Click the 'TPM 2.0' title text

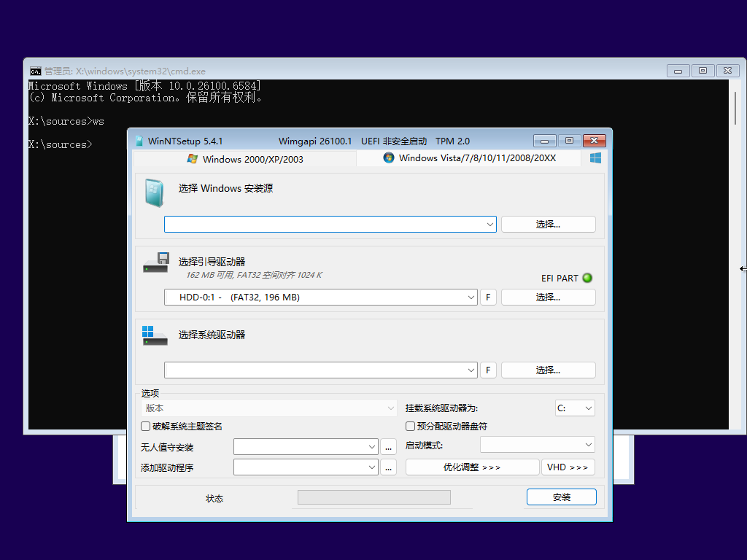pyautogui.click(x=452, y=141)
